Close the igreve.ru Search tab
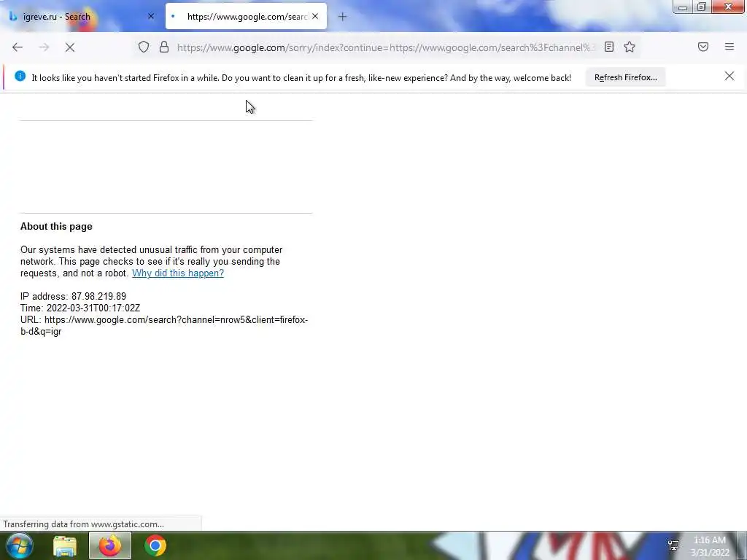This screenshot has height=560, width=747. coord(151,16)
